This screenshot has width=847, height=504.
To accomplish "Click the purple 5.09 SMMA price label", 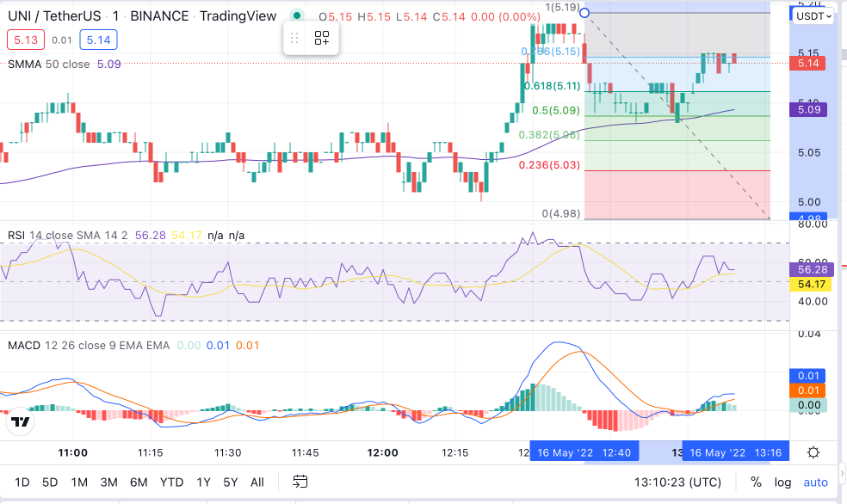I will pyautogui.click(x=808, y=109).
